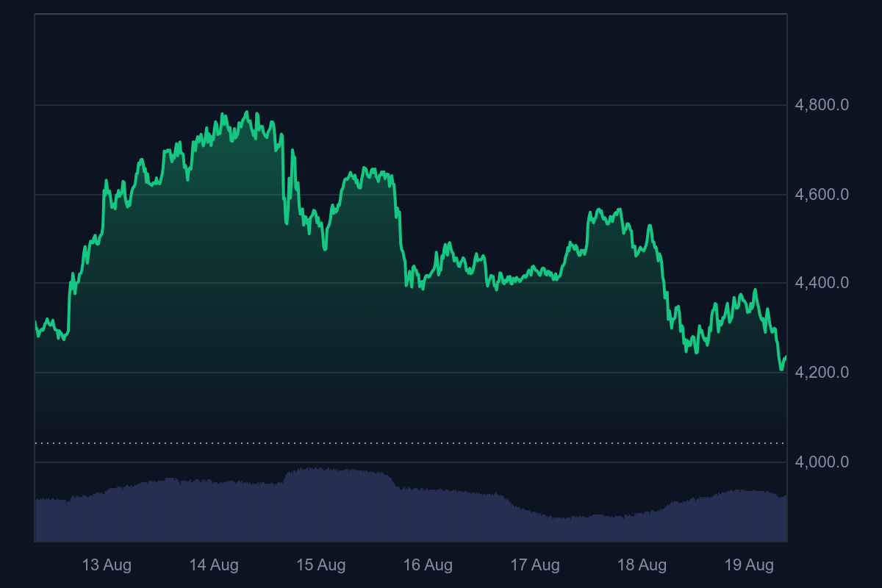Click the tallest section of volume bars
The image size is (882, 588).
click(316, 507)
